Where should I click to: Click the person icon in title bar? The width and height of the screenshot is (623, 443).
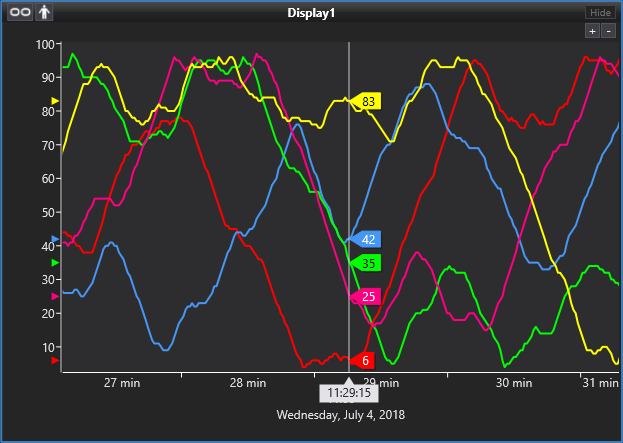point(44,13)
